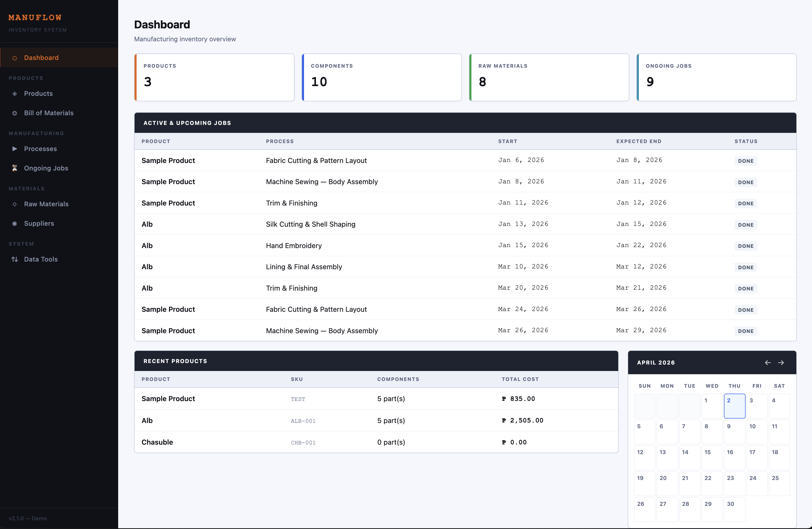
Task: Open the Ongoing Jobs page
Action: click(x=46, y=168)
